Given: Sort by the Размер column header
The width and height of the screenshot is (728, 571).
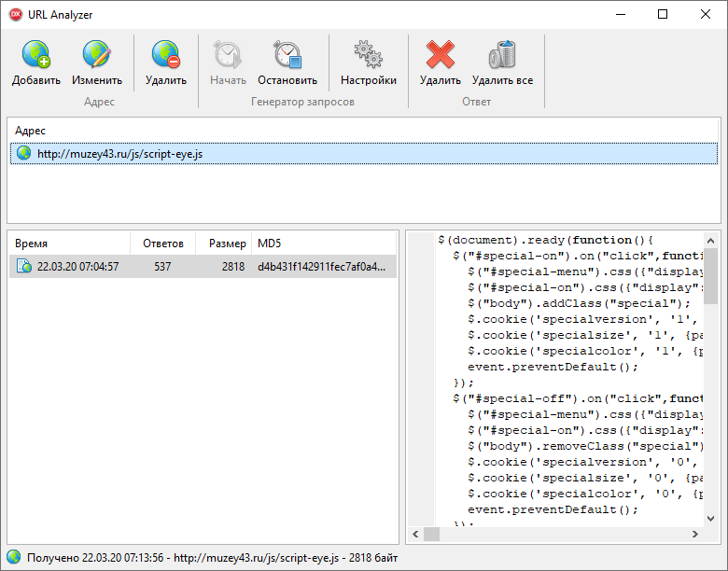Looking at the screenshot, I should click(x=224, y=244).
